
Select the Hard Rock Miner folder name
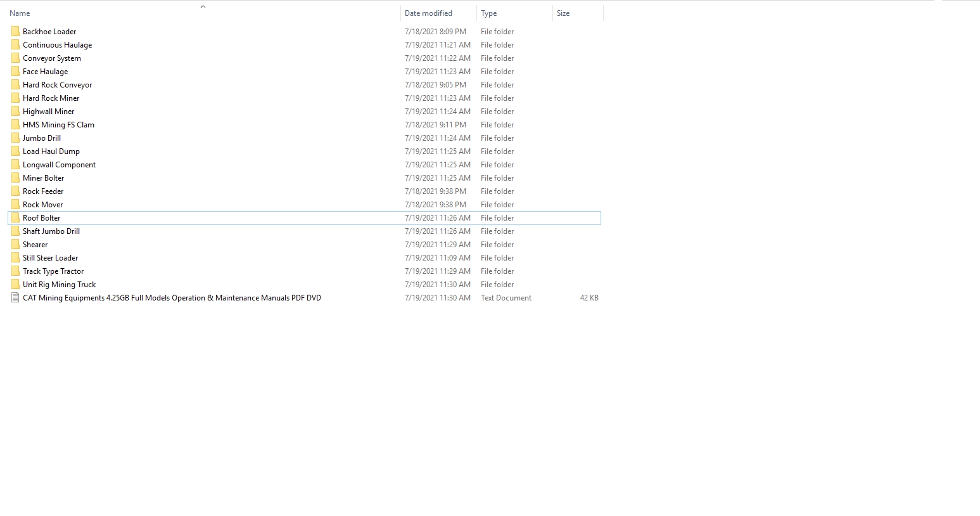51,98
